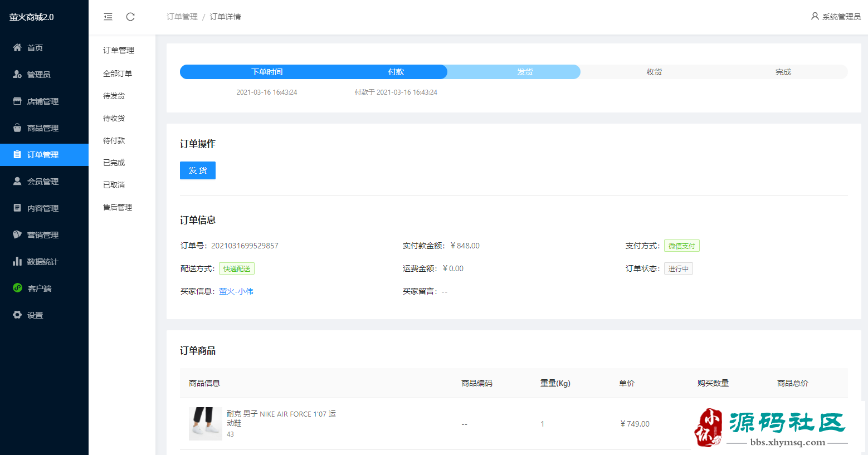Open the 店铺管理 menu item

point(44,101)
